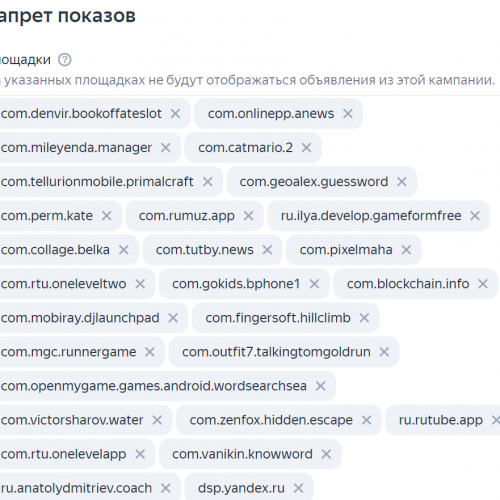This screenshot has width=500, height=500.
Task: Click the ru.rutube.app tag label
Action: tap(441, 420)
